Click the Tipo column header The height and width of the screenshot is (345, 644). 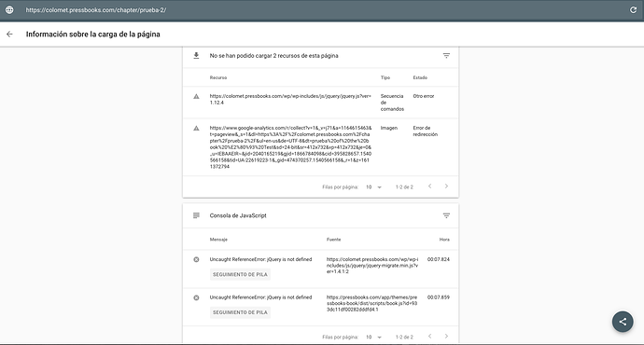click(385, 77)
